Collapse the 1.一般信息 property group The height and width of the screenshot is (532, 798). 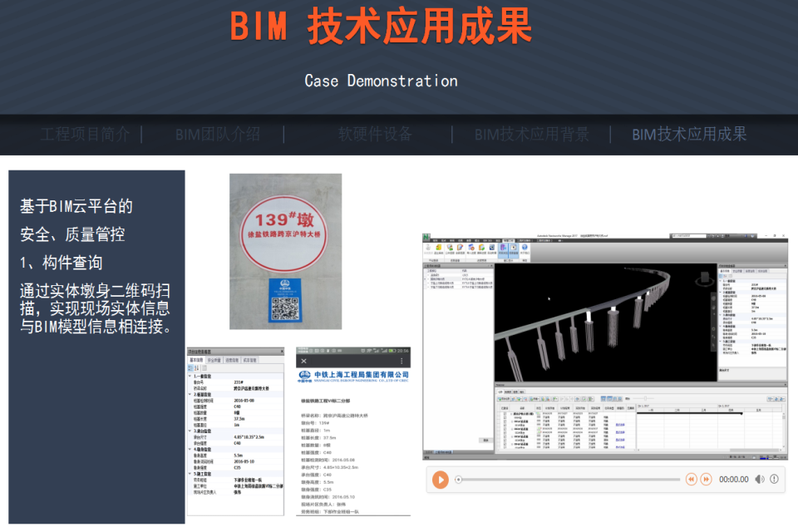190,376
